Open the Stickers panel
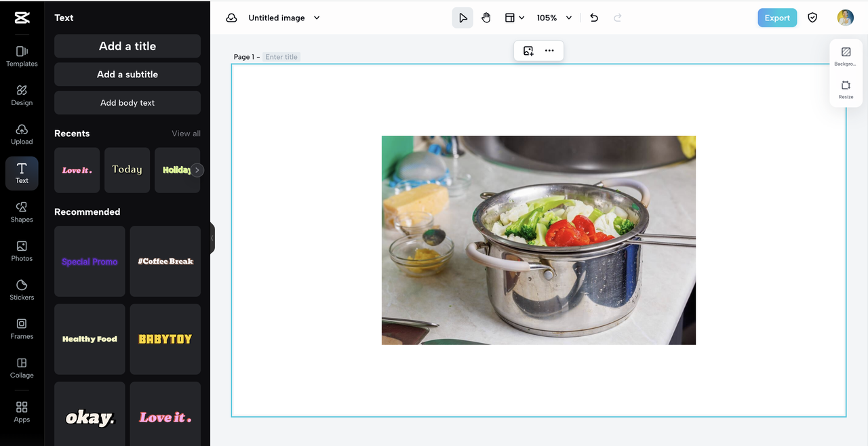The image size is (868, 446). (22, 290)
